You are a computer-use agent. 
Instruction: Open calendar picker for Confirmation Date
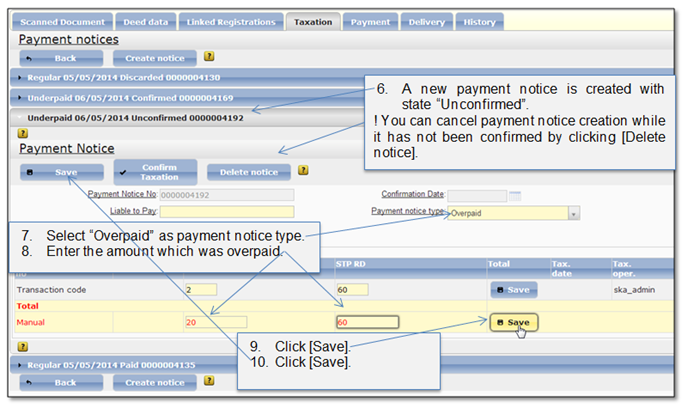[x=515, y=196]
